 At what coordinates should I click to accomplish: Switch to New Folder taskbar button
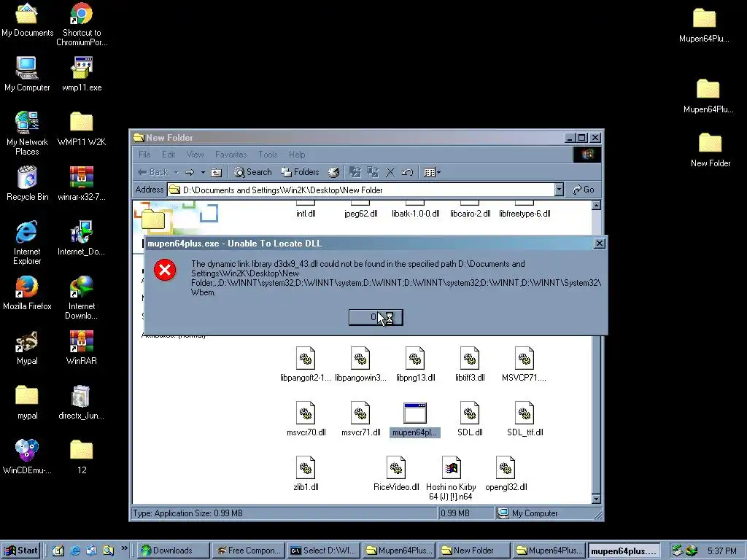(x=474, y=551)
